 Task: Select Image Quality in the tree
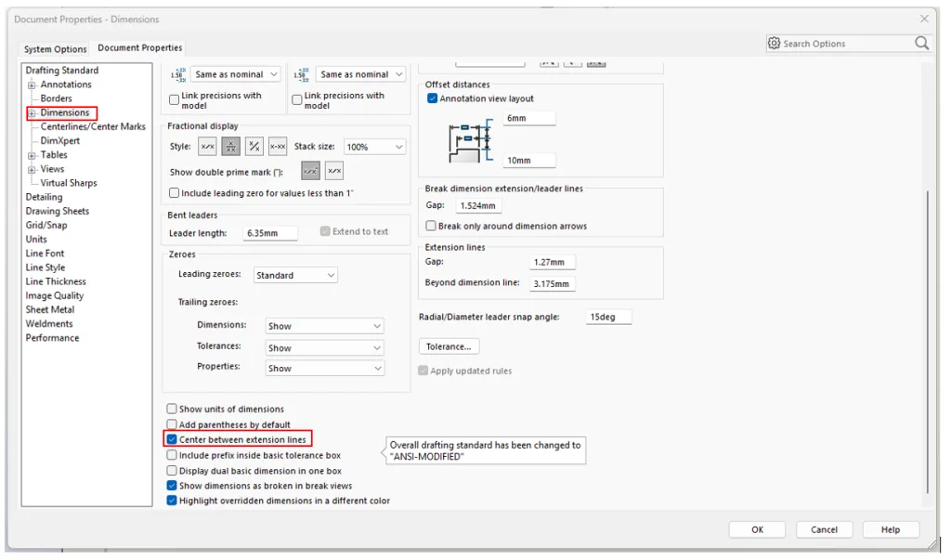pos(55,295)
